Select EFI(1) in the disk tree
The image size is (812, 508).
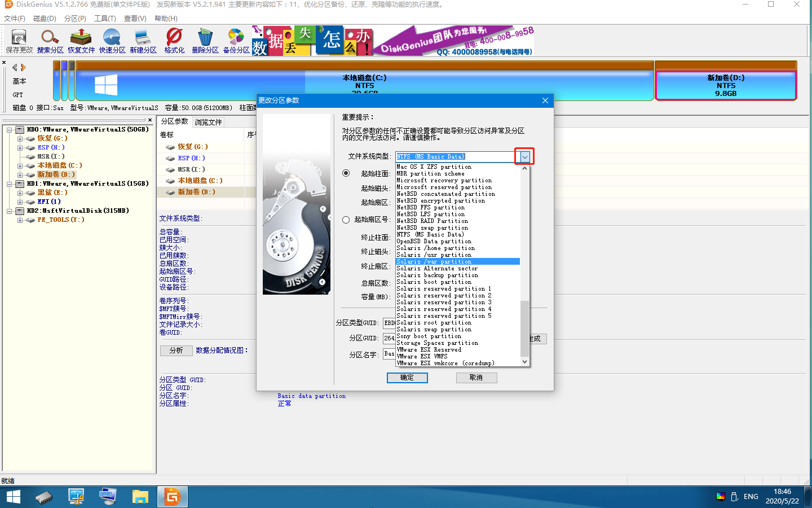tap(49, 202)
